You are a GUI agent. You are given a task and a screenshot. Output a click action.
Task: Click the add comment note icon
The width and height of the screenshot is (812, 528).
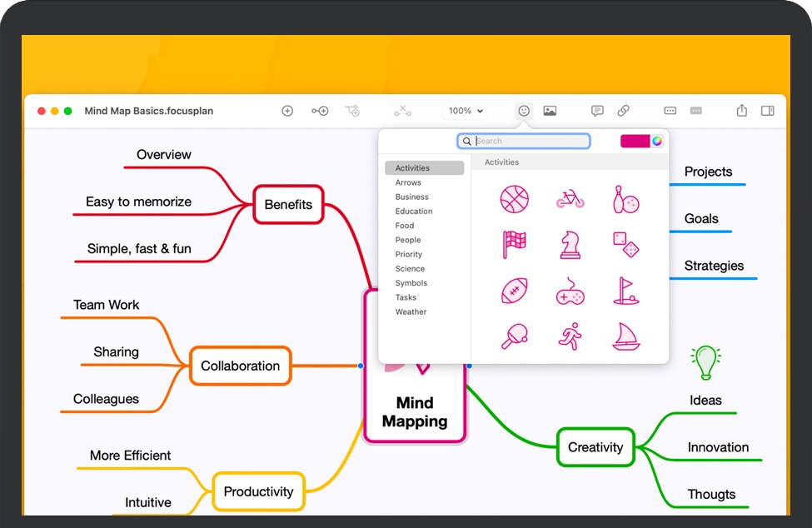pos(597,111)
